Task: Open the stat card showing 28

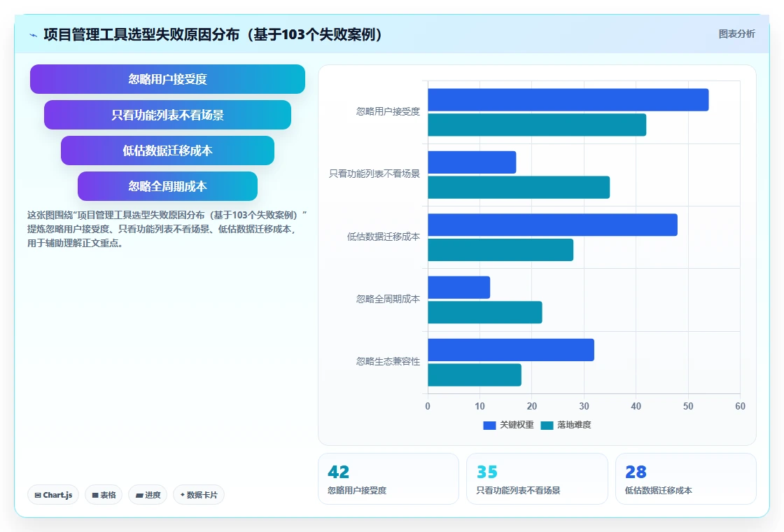Action: [x=686, y=479]
